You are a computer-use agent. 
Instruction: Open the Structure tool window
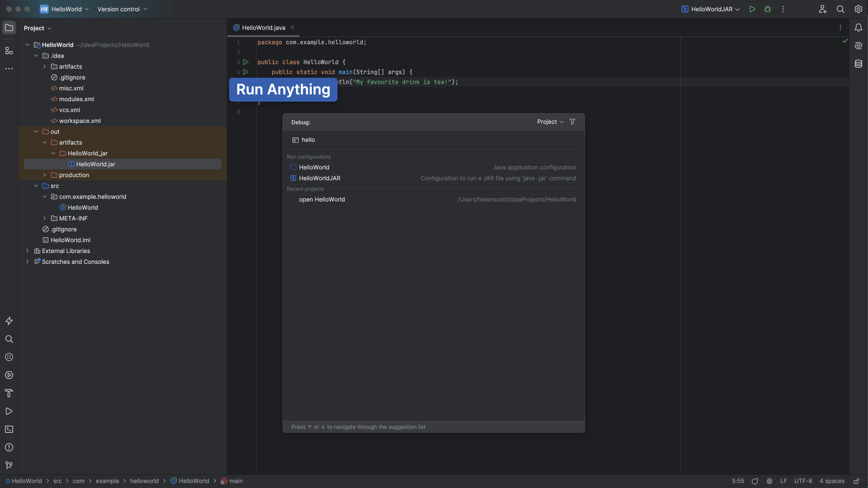pyautogui.click(x=9, y=51)
